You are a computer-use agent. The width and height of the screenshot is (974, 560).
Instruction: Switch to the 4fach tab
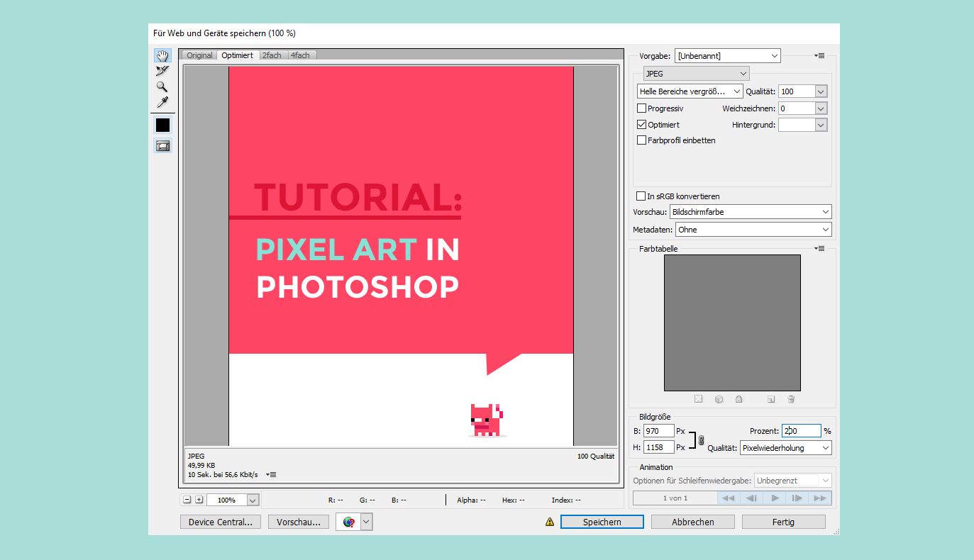pyautogui.click(x=300, y=55)
